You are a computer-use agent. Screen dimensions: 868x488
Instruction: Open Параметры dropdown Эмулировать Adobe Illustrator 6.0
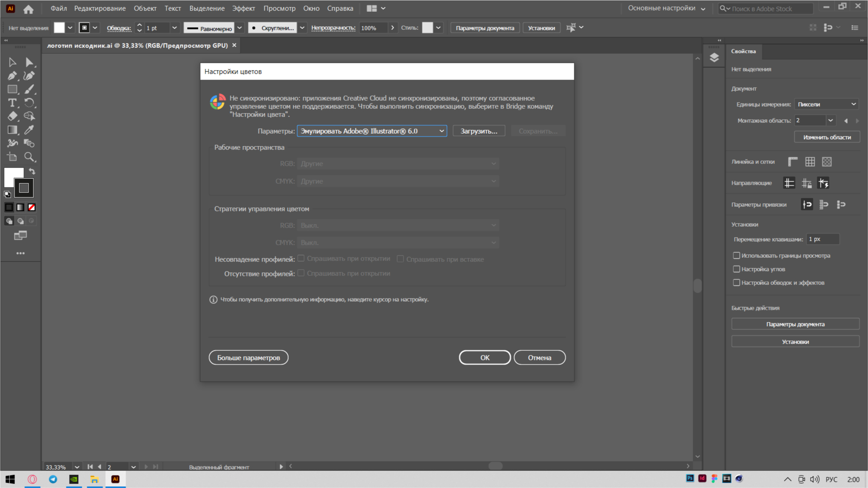(372, 131)
